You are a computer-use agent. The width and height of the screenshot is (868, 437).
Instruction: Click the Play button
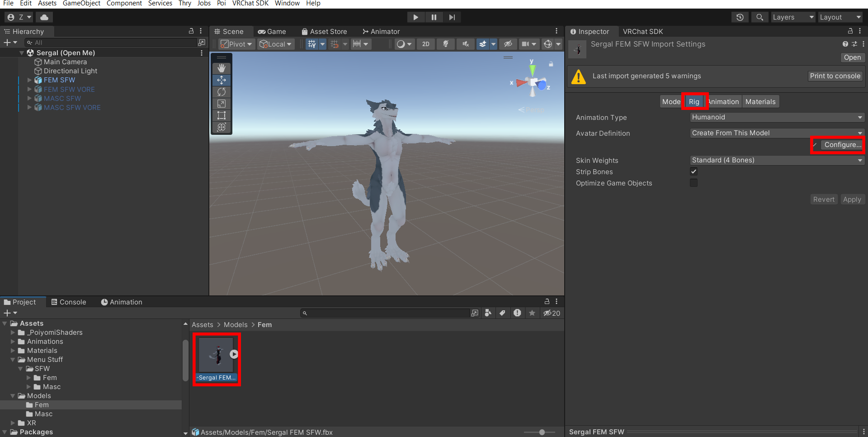pyautogui.click(x=415, y=17)
